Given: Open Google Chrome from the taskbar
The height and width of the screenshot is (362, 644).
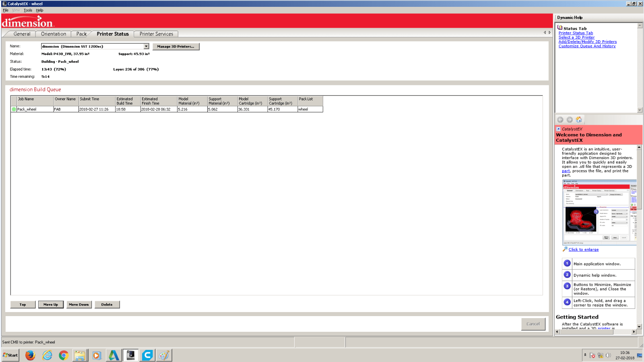Looking at the screenshot, I should [x=63, y=355].
